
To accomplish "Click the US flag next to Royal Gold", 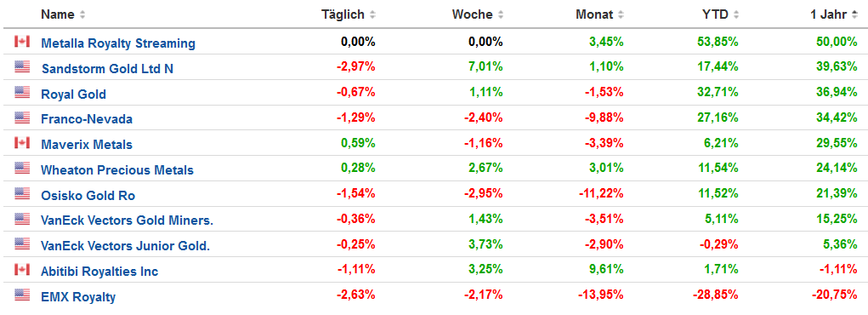I will (x=21, y=93).
